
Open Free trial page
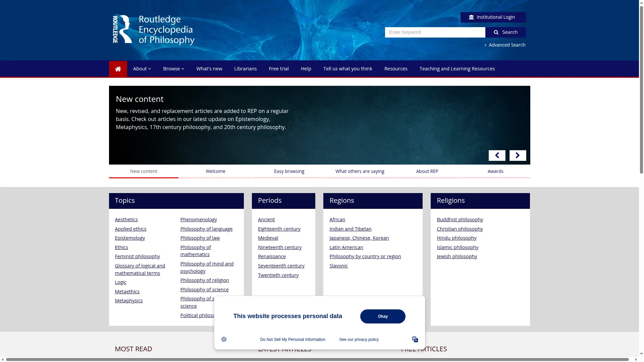(x=279, y=69)
